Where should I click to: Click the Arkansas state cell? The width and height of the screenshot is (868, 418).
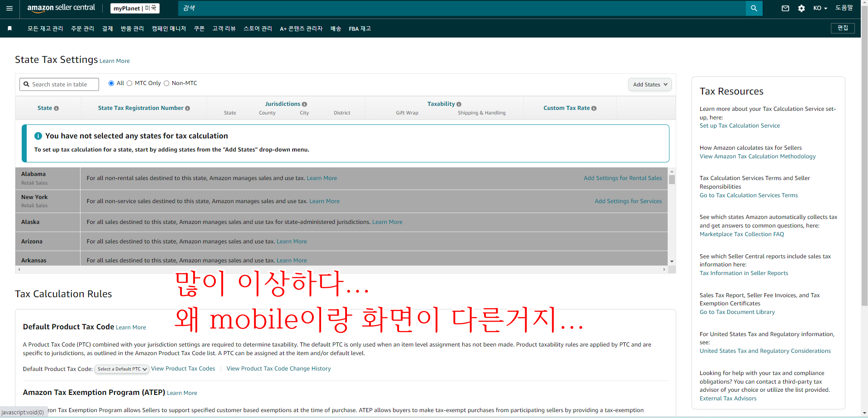tap(47, 259)
